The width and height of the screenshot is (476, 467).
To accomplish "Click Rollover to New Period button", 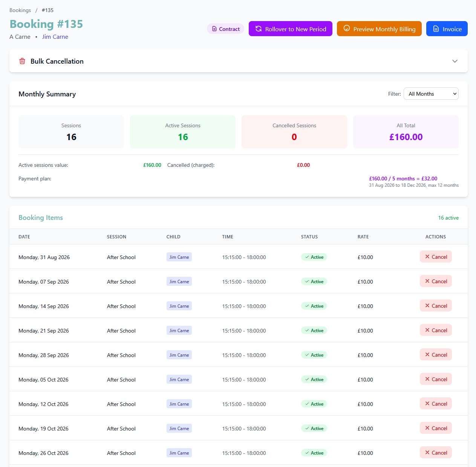I will coord(291,29).
